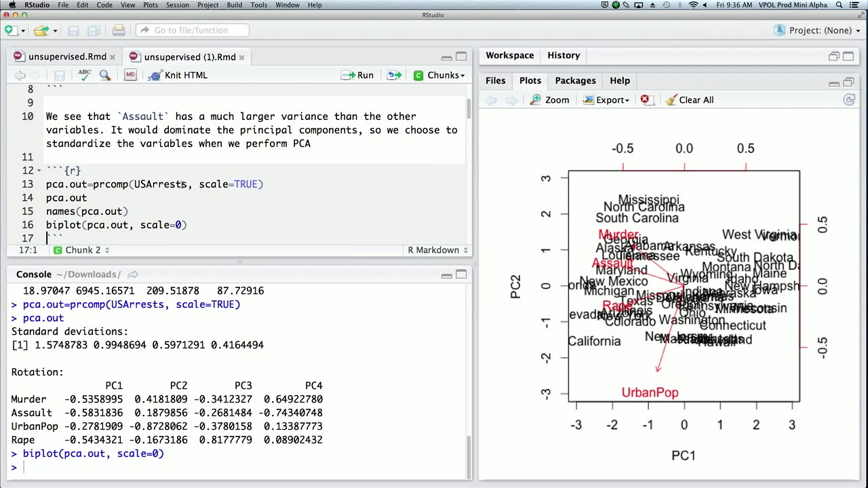Viewport: 868px width, 488px height.
Task: Click the previous plot arrow
Action: 492,100
